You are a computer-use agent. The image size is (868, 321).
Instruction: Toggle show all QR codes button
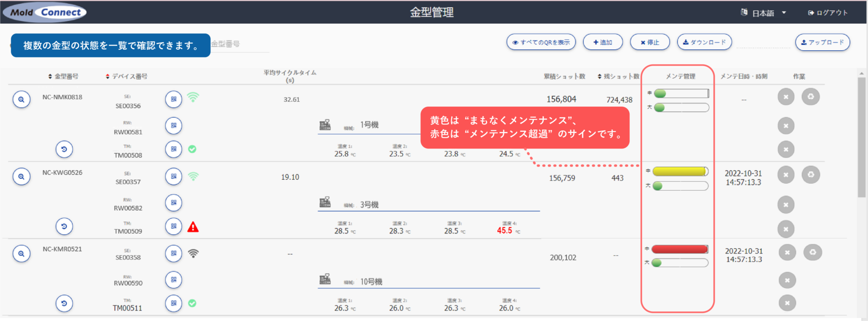tap(541, 42)
